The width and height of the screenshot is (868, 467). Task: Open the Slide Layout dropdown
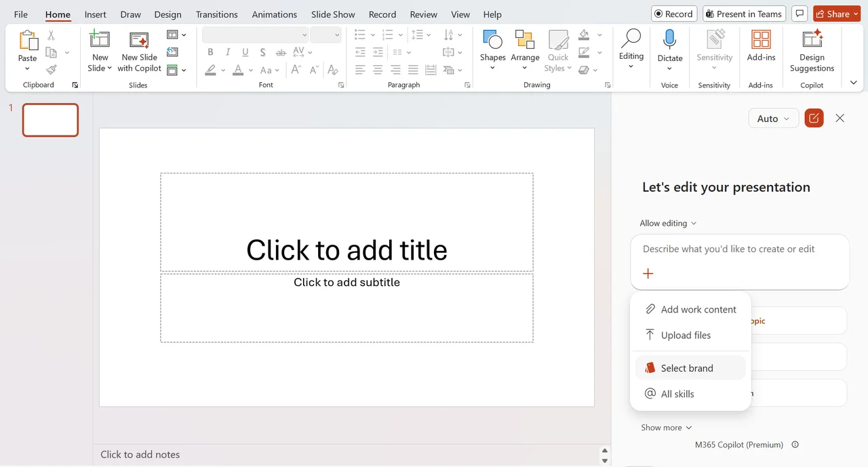pos(176,35)
